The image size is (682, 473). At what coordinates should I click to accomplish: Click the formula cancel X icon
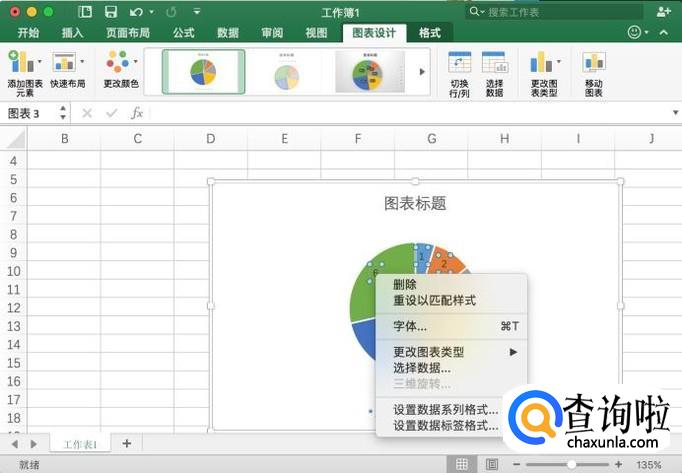[x=87, y=114]
